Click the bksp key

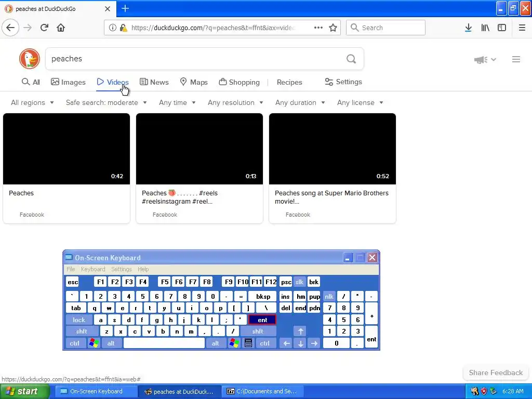pos(263,297)
